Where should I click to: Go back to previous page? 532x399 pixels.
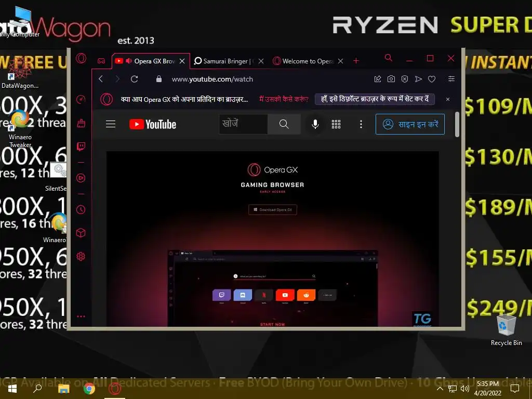(101, 79)
